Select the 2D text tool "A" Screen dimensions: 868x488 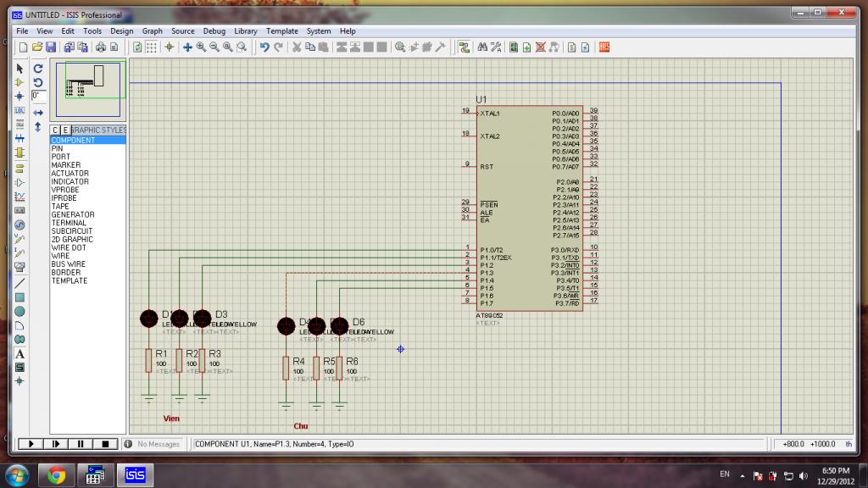coord(20,353)
